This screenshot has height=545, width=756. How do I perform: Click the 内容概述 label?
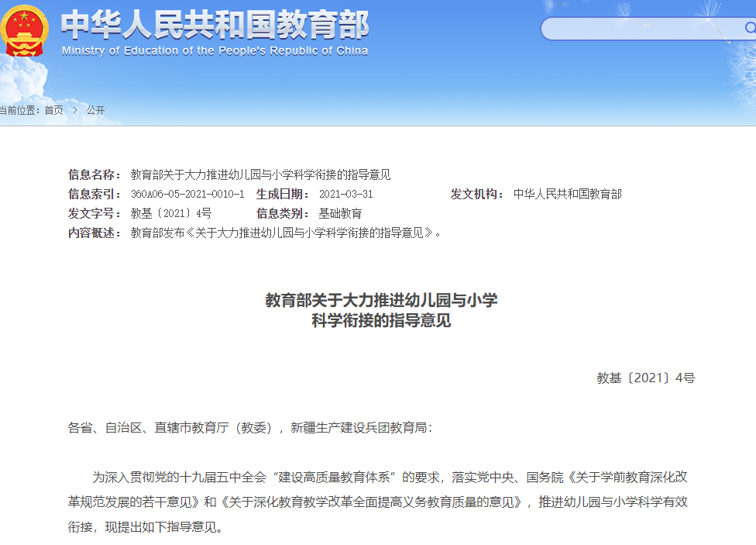(x=94, y=233)
